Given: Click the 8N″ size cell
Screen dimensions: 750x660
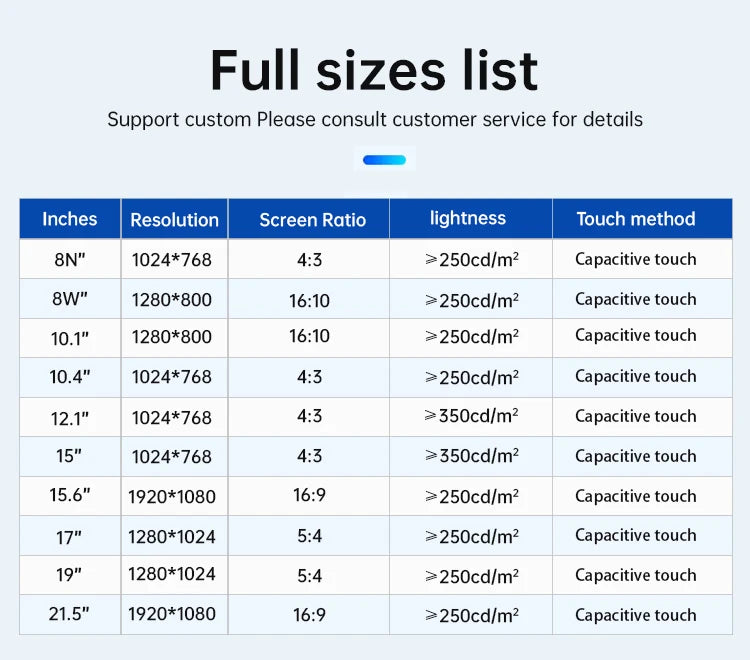Looking at the screenshot, I should click(x=70, y=260).
